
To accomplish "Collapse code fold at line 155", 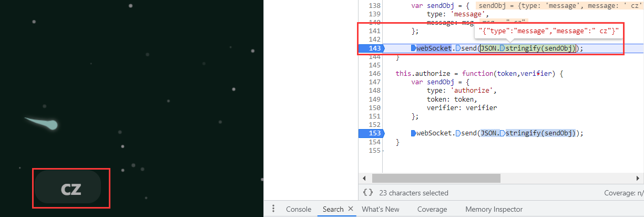I will click(383, 151).
